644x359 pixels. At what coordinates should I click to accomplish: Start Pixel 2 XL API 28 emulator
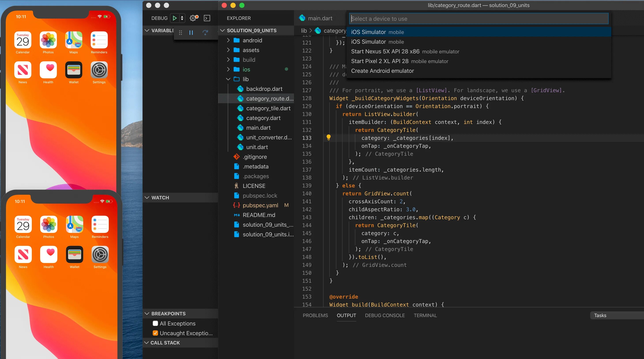click(479, 61)
